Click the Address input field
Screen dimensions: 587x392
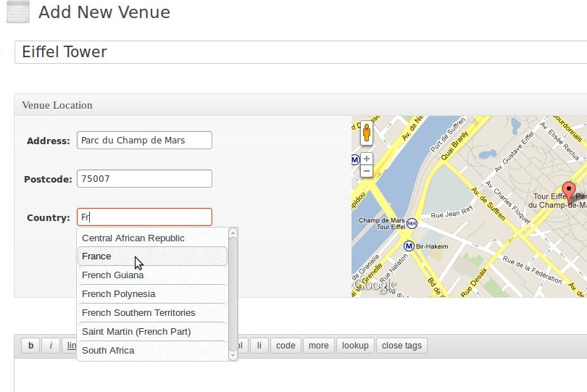144,141
